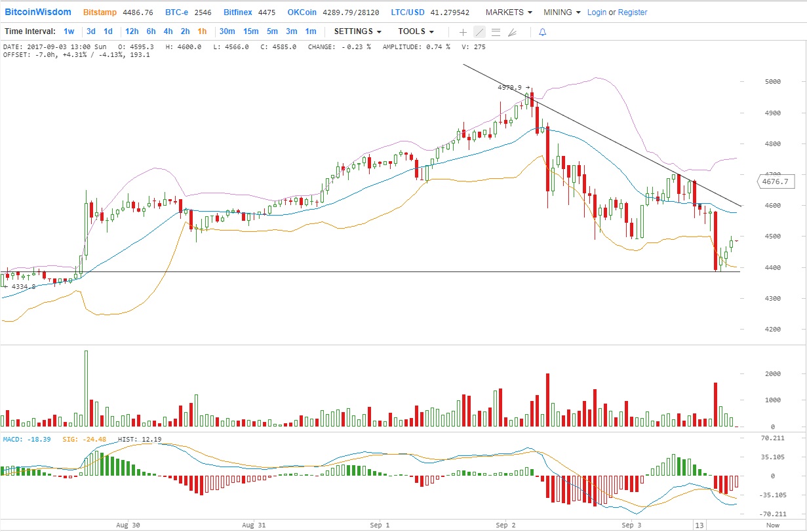Select the crosshair cursor tool
807x532 pixels.
point(463,31)
